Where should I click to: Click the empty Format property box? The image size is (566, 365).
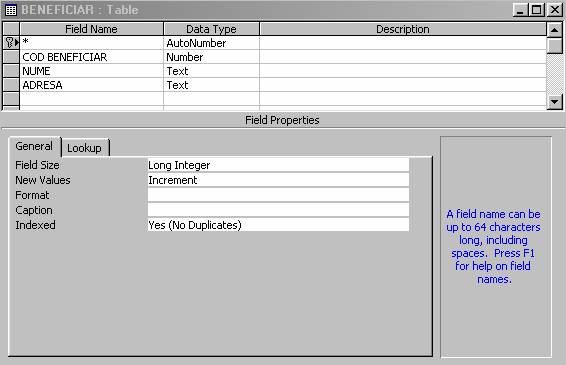pos(278,195)
